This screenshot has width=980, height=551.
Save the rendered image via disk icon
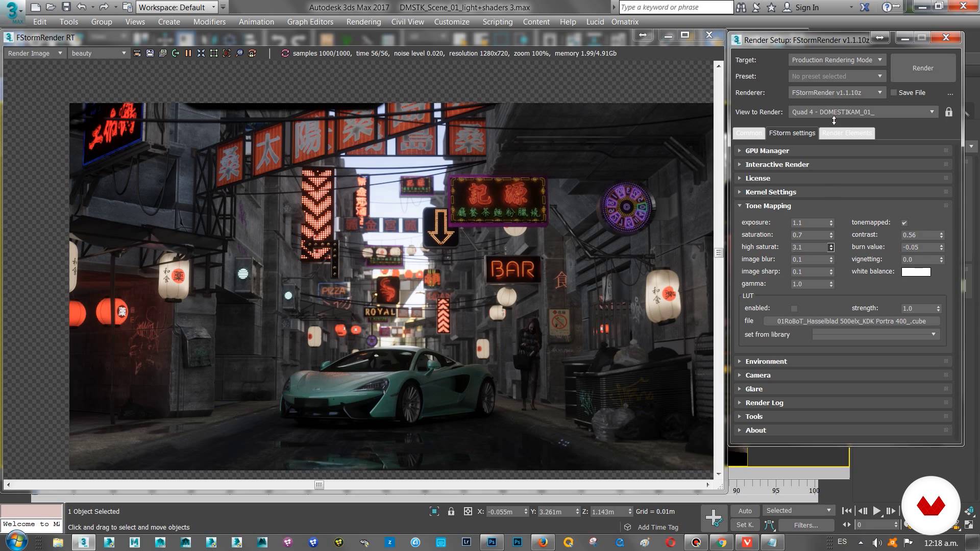(150, 53)
